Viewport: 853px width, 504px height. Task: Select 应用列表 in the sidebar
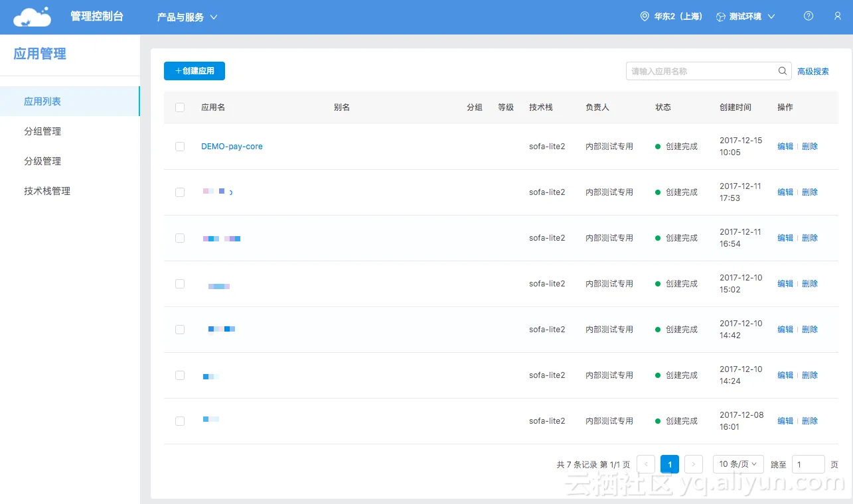(70, 101)
